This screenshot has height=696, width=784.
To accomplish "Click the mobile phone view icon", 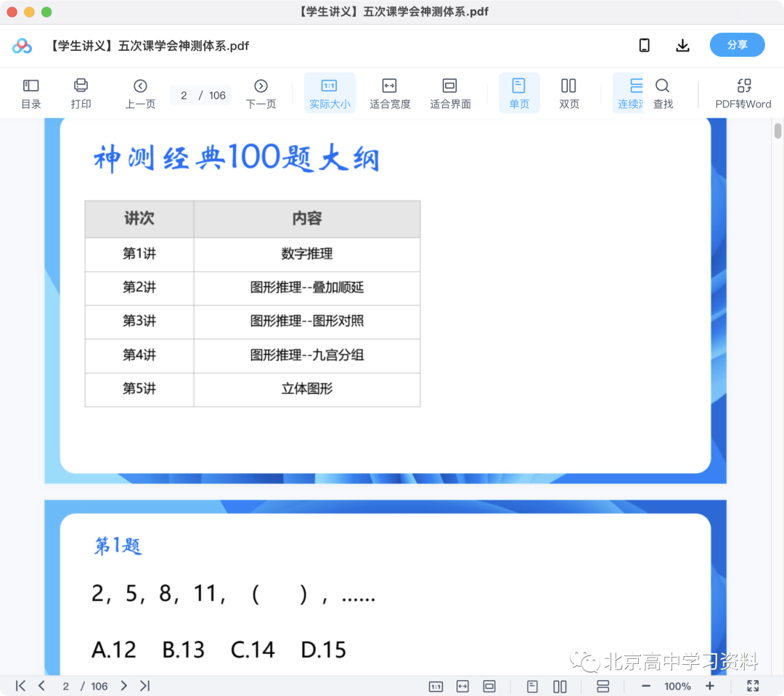I will pos(645,46).
